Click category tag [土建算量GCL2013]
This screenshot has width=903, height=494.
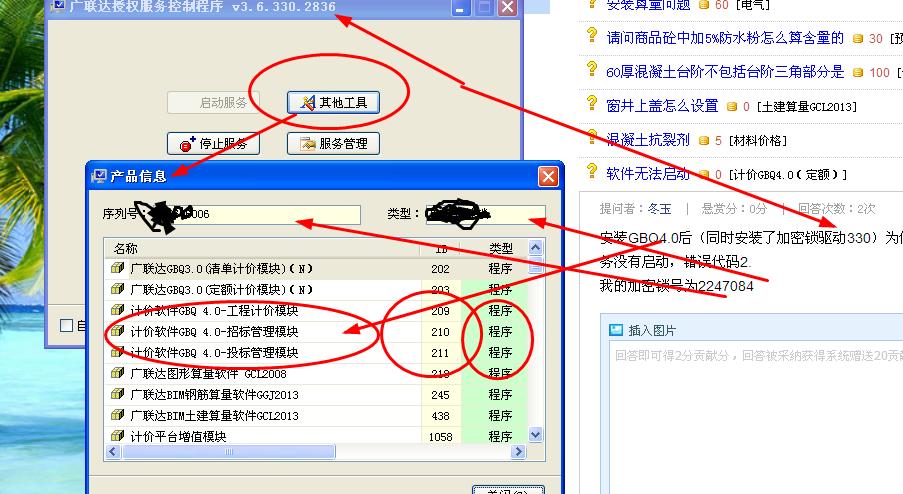(807, 107)
